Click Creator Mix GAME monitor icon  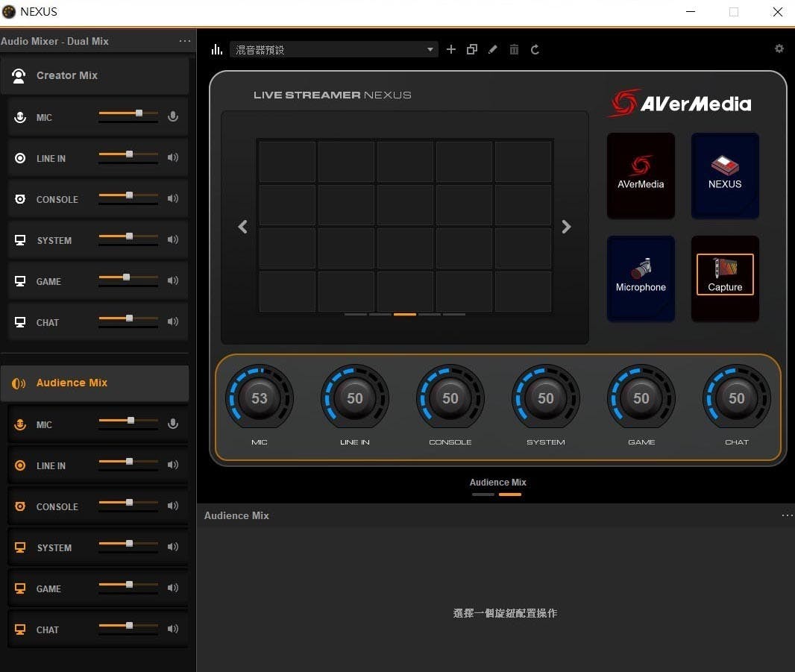[x=20, y=281]
